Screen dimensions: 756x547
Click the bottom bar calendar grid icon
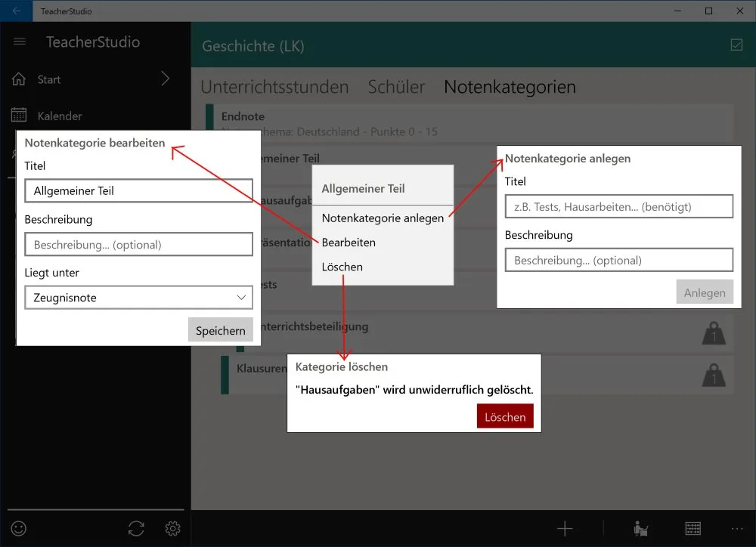[x=692, y=529]
